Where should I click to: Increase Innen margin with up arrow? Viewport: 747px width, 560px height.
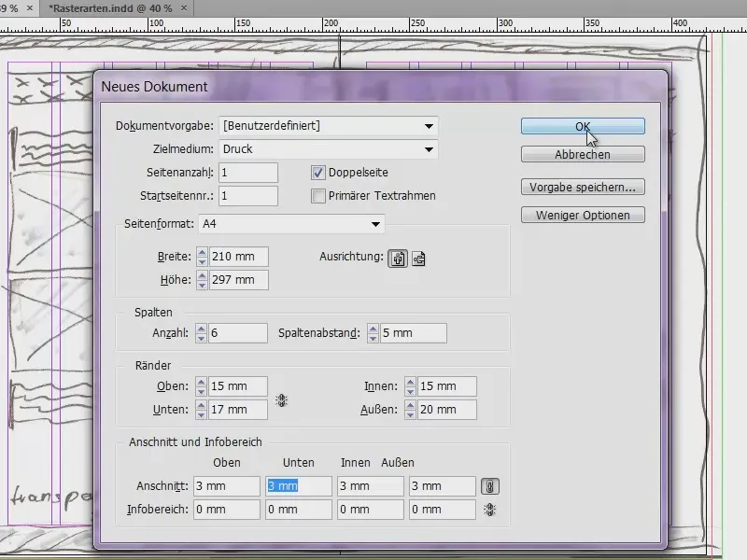click(410, 383)
